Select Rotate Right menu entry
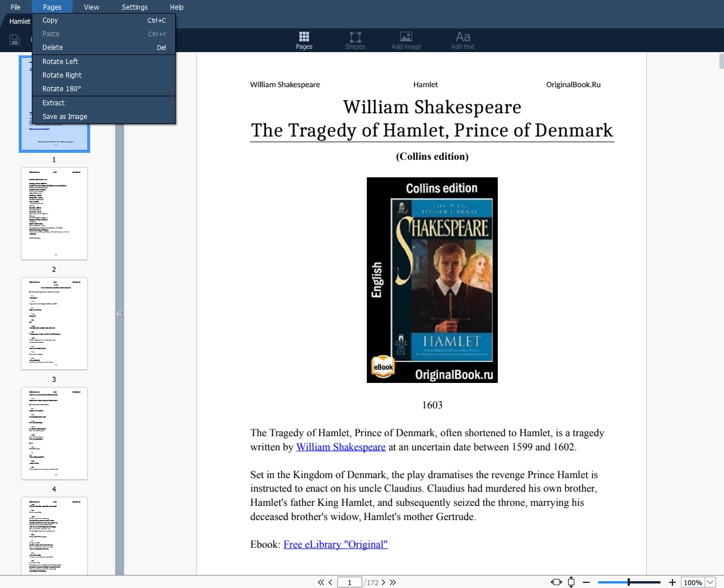 click(x=104, y=75)
